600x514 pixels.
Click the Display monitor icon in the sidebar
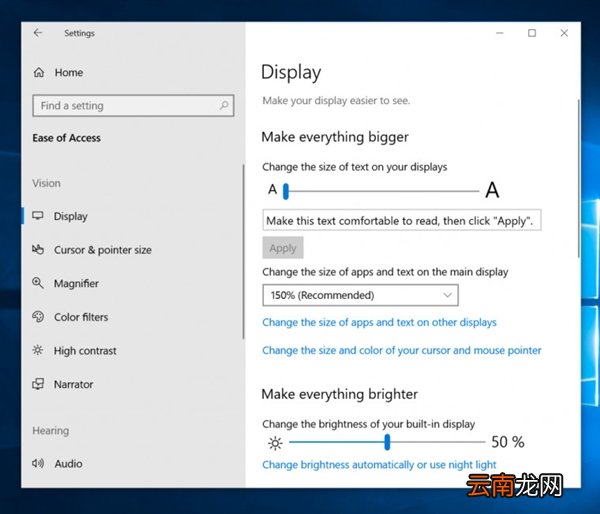point(38,216)
